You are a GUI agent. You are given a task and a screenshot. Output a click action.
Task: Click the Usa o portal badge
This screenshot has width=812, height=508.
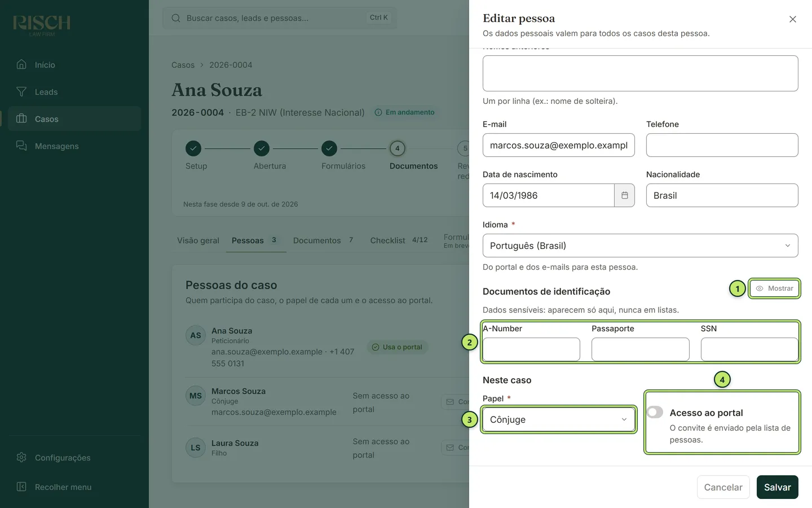(397, 347)
